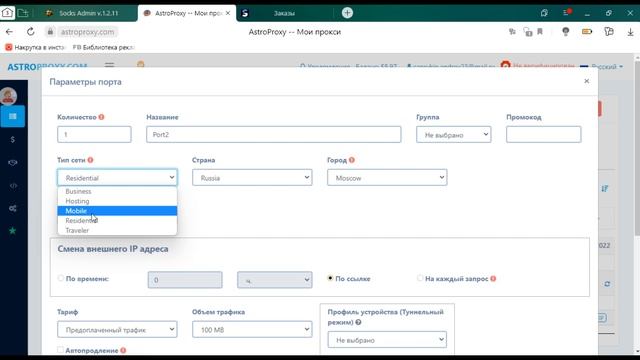Enable the Автопродление checkbox
Image resolution: width=640 pixels, height=360 pixels.
tap(60, 350)
